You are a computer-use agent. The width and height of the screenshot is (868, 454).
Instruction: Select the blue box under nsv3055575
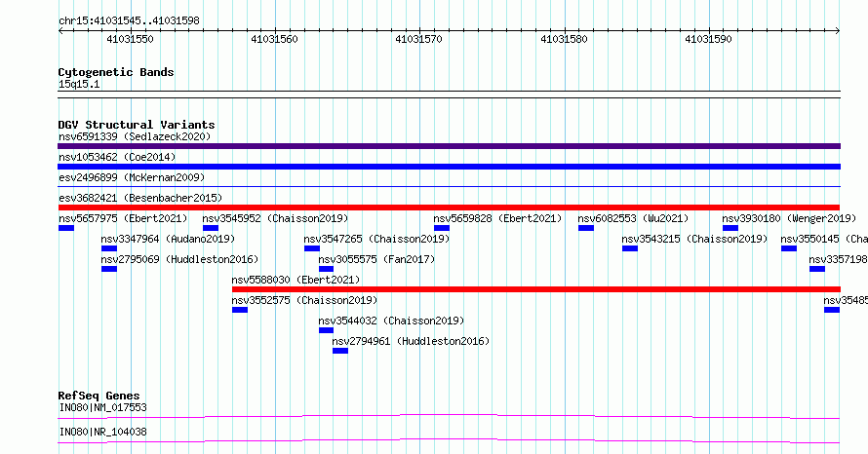[326, 269]
